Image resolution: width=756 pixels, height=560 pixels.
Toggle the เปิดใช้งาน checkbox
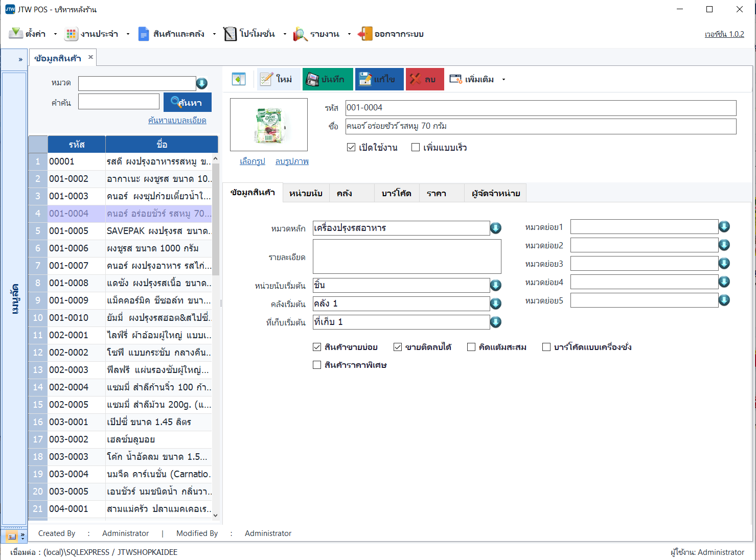pos(351,147)
